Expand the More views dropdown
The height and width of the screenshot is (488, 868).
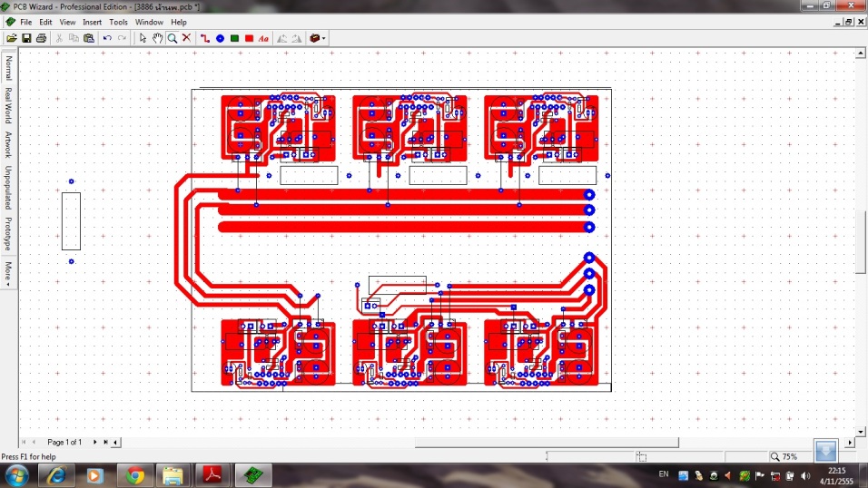click(8, 273)
